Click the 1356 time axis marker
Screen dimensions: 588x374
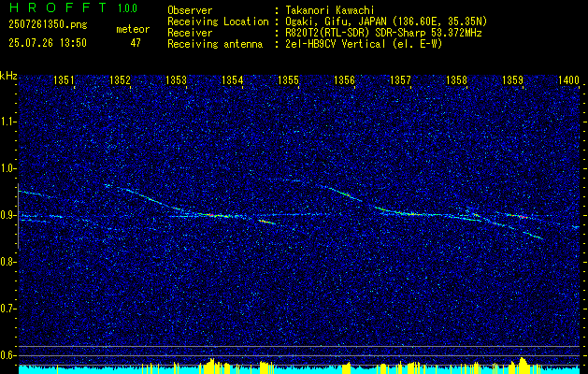344,79
